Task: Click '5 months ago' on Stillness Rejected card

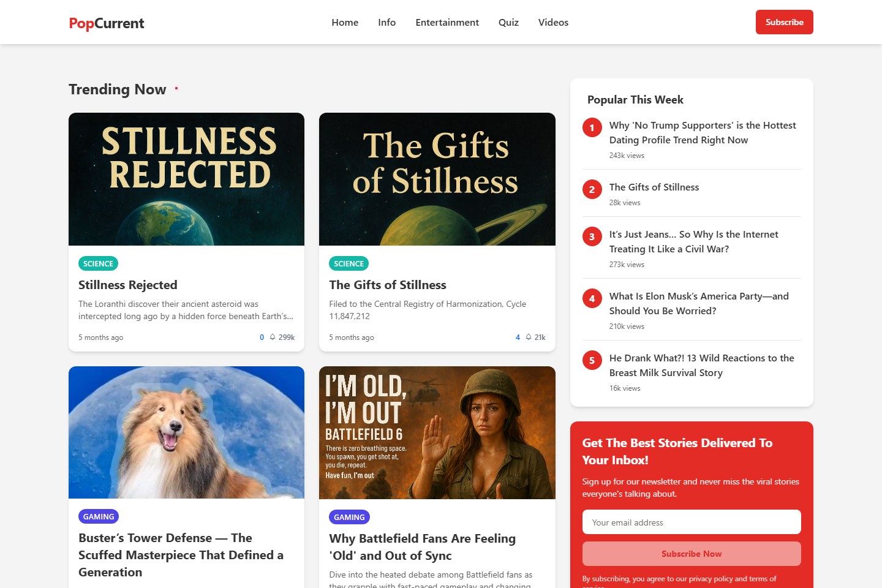Action: (x=101, y=337)
